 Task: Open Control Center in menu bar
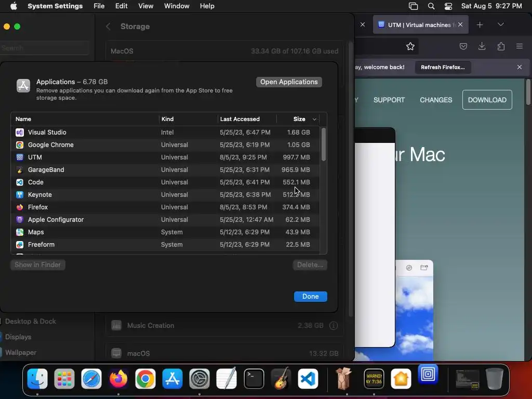448,6
